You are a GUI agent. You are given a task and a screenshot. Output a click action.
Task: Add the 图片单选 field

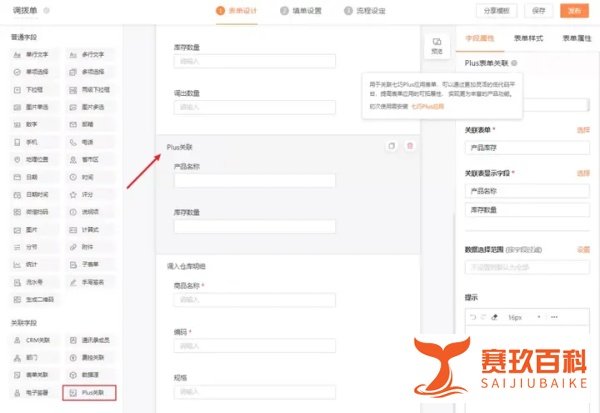[34, 107]
